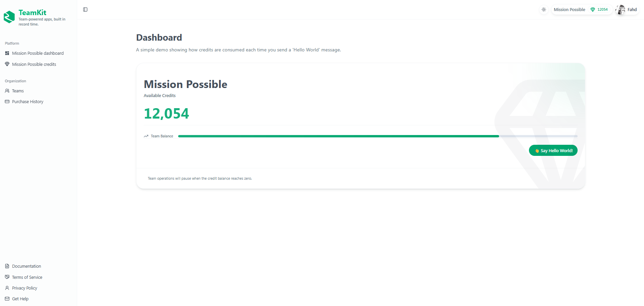
Task: Click the 12,054 available credits number
Action: [166, 114]
